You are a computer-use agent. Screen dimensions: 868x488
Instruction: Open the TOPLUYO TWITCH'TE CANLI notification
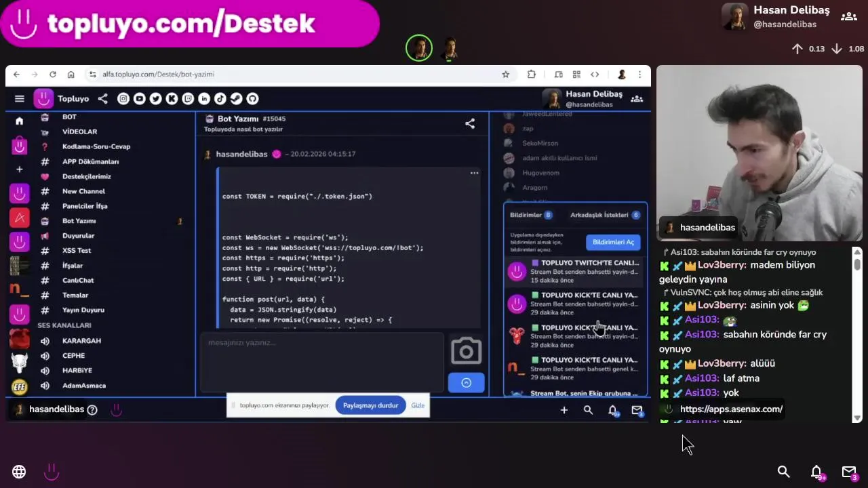[576, 271]
